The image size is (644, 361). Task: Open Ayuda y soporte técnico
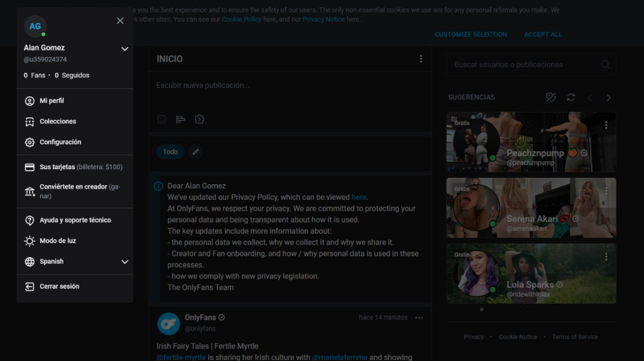pos(75,220)
